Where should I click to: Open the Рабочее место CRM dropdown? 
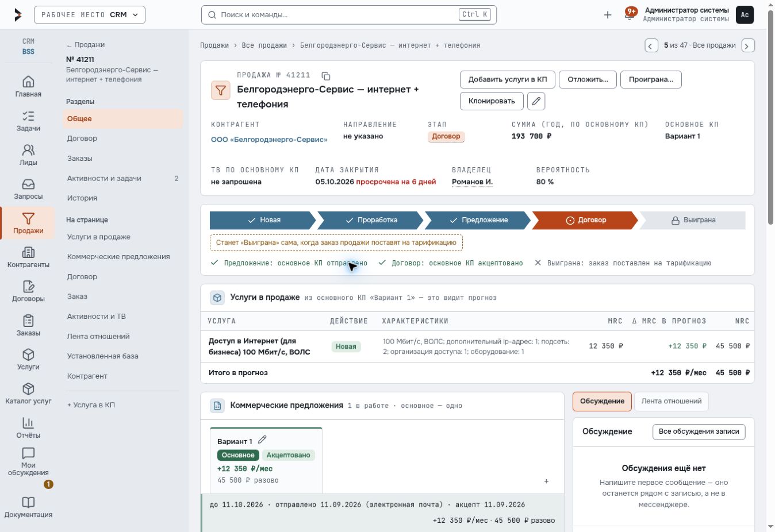tap(90, 15)
